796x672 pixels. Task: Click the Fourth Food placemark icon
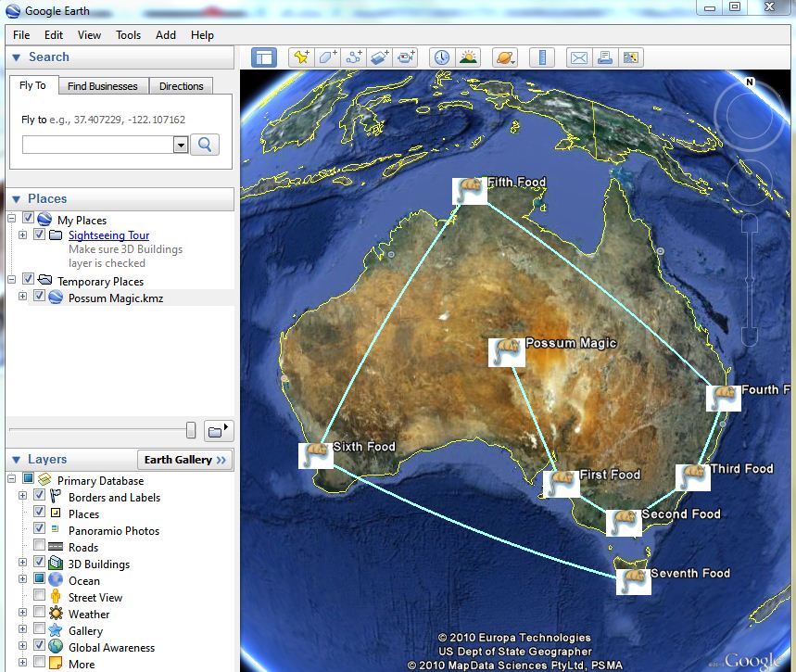click(x=724, y=399)
